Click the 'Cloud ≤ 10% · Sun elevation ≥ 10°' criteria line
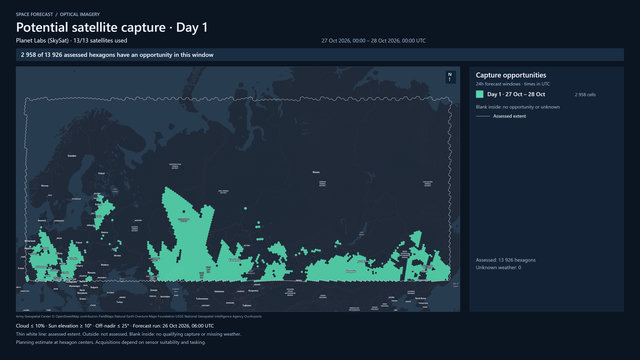640x360 pixels. pyautogui.click(x=115, y=326)
